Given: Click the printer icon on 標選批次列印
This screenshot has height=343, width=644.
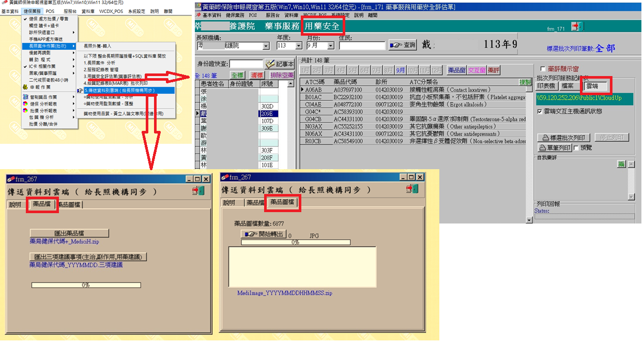Looking at the screenshot, I should 546,138.
